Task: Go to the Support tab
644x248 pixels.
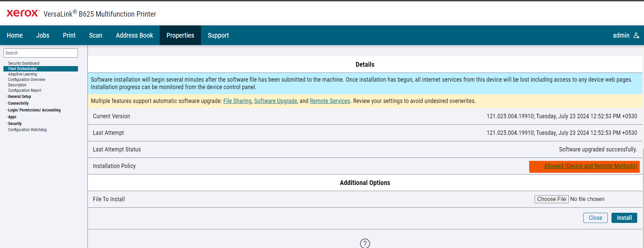Action: click(x=218, y=35)
